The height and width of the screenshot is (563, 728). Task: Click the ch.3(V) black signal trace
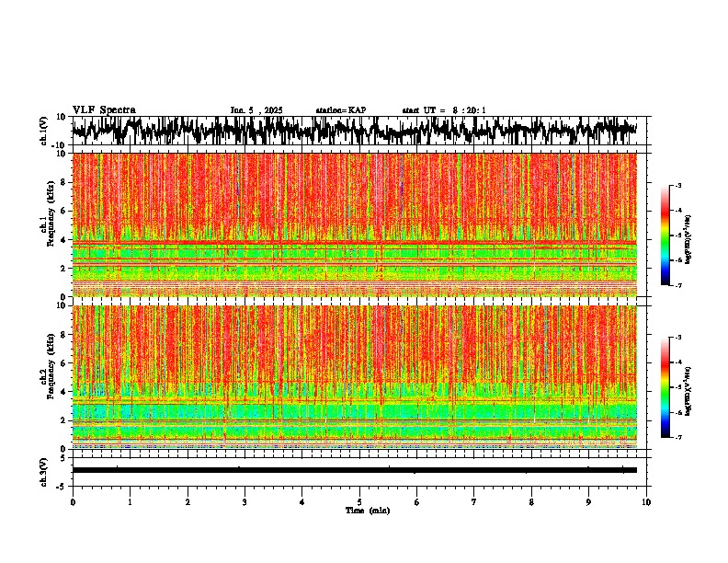click(x=354, y=470)
